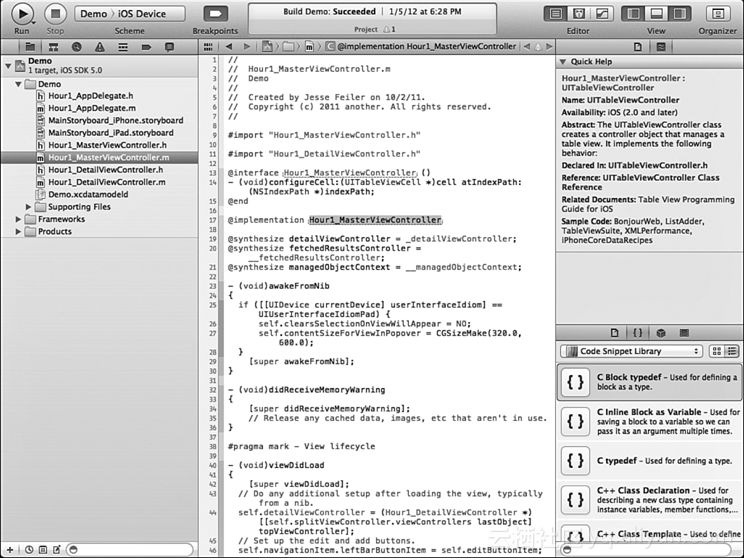Select the Version editor button

(602, 14)
